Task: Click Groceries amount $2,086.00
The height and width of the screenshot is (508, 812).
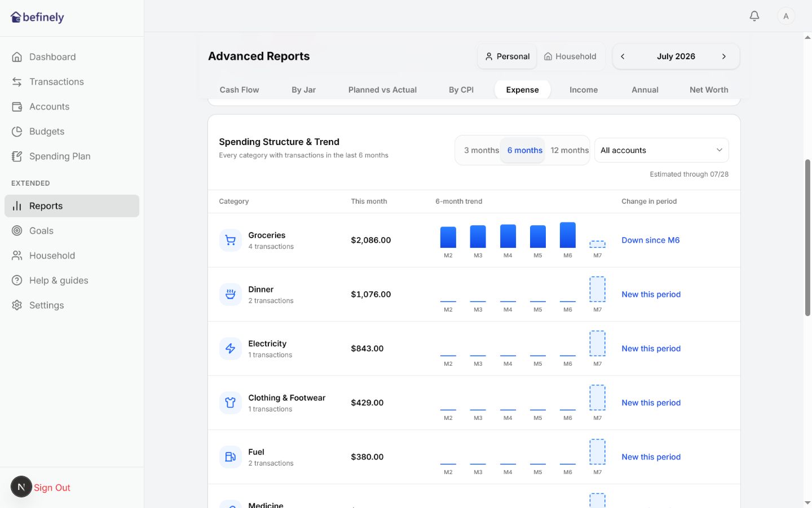Action: (370, 240)
